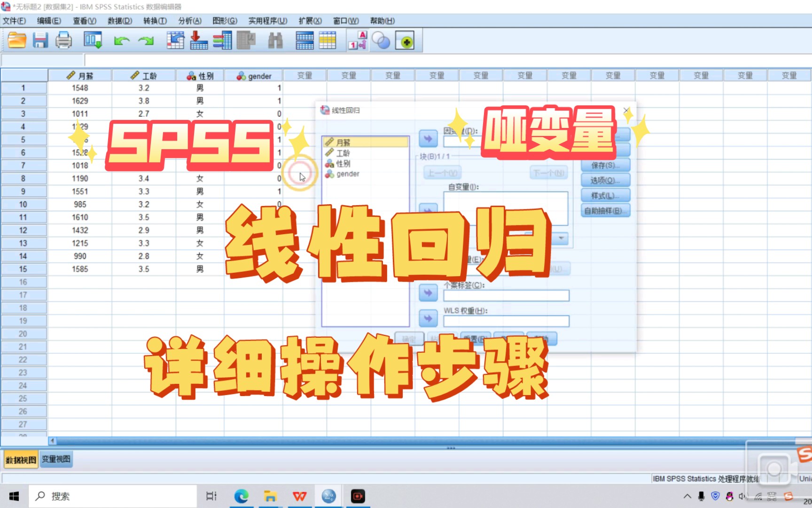Viewport: 812px width, 508px height.
Task: Click the Go to Variable icon
Action: (199, 40)
